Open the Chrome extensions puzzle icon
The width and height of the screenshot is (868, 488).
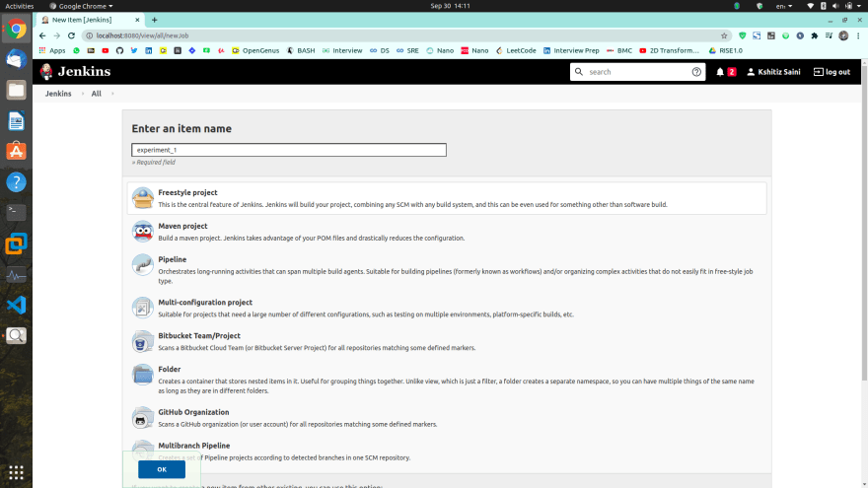click(815, 35)
